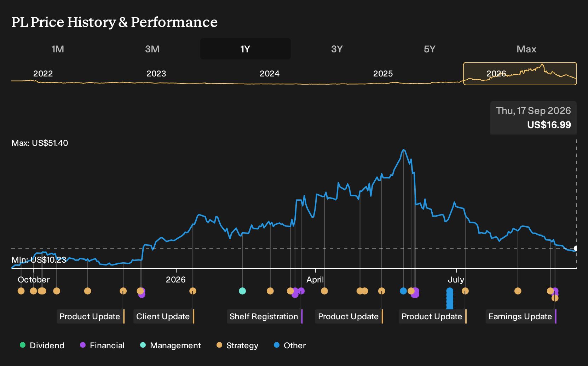Click the single blue Other marker below the price peak

click(403, 291)
